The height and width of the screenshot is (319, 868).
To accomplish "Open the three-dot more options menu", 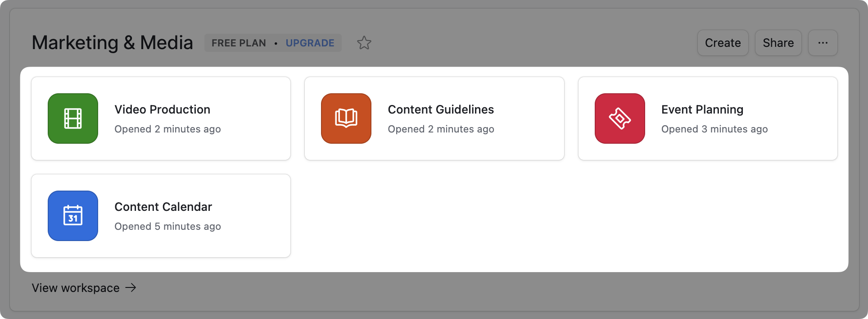I will tap(823, 43).
